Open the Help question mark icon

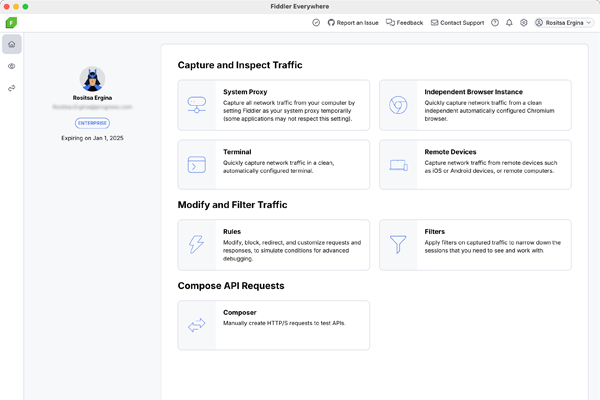coord(495,22)
